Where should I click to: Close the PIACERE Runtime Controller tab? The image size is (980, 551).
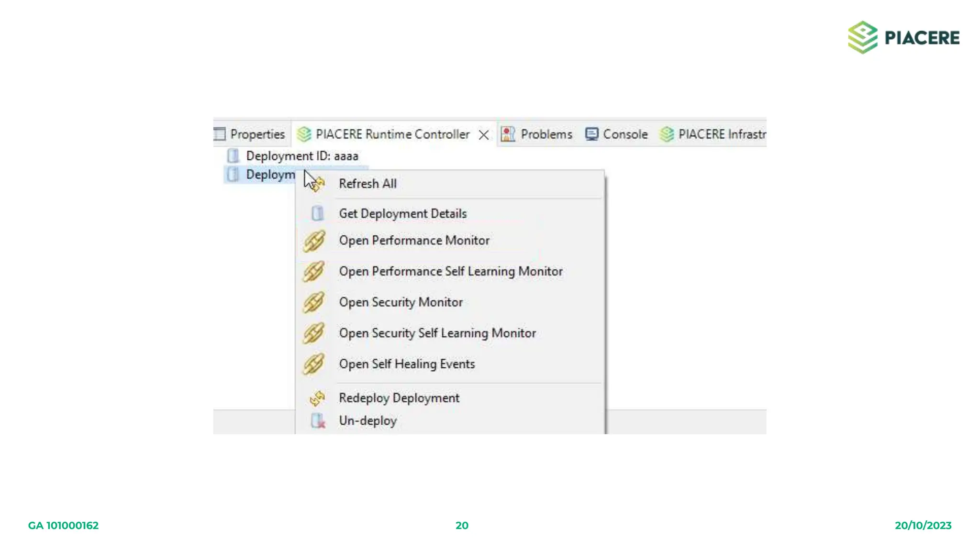coord(484,135)
